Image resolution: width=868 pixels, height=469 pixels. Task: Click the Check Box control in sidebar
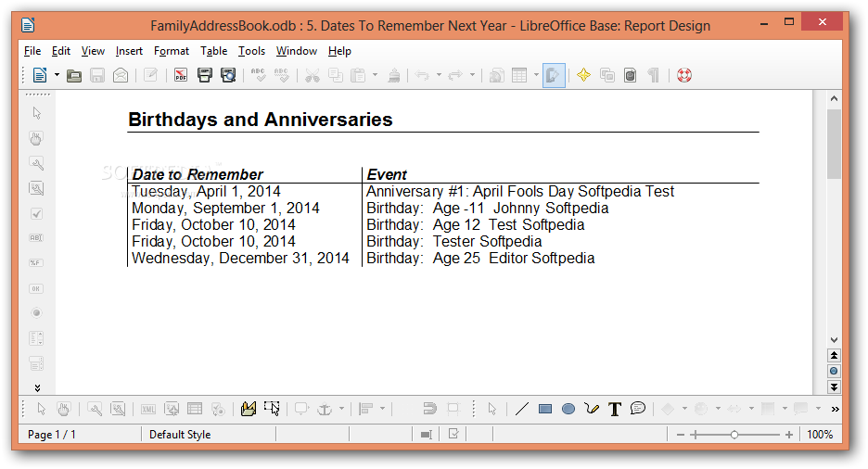[x=36, y=213]
